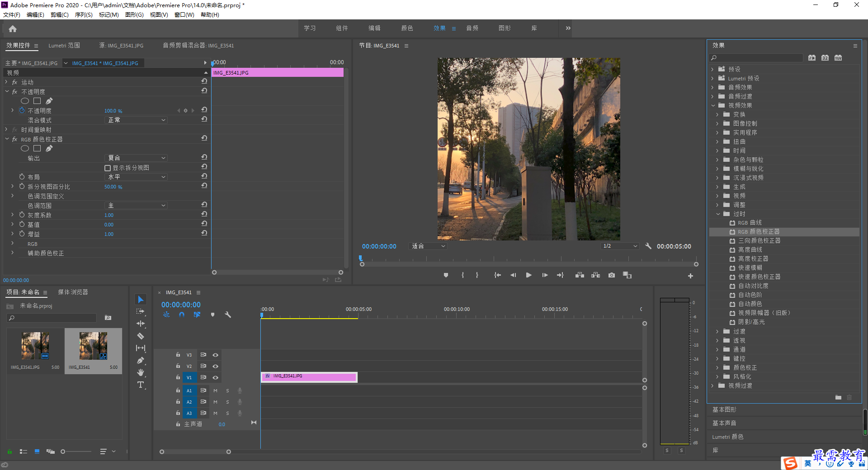Viewport: 868px width, 470px height.
Task: Reset the 运动 effect
Action: (204, 81)
